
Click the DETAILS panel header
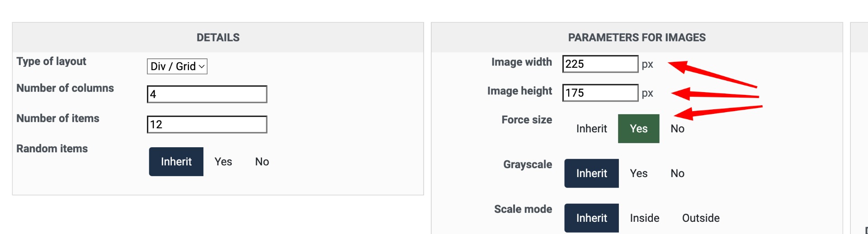[218, 37]
